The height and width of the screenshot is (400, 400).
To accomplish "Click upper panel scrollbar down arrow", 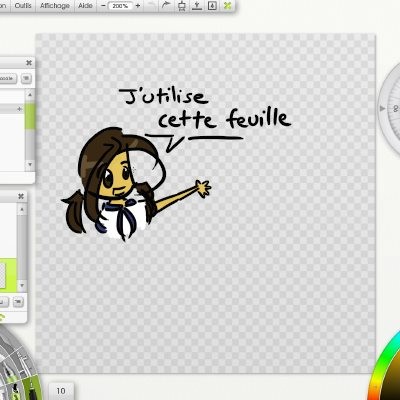I will pos(30,164).
